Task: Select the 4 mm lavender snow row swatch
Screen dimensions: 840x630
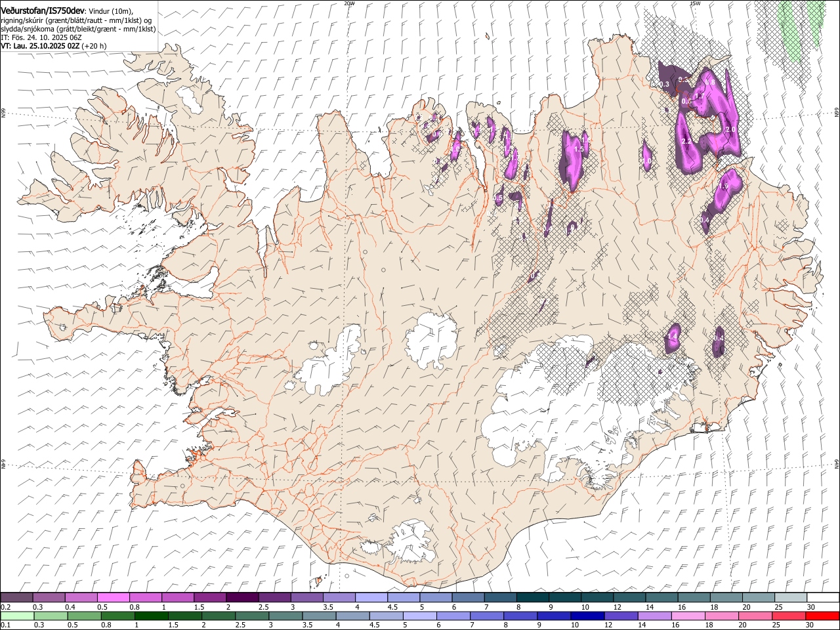Action: [x=371, y=598]
